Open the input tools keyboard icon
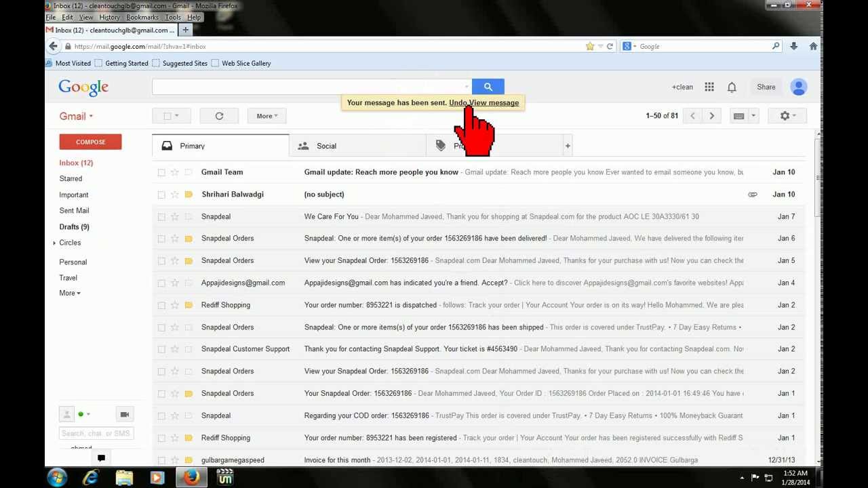Image resolution: width=868 pixels, height=488 pixels. click(739, 116)
